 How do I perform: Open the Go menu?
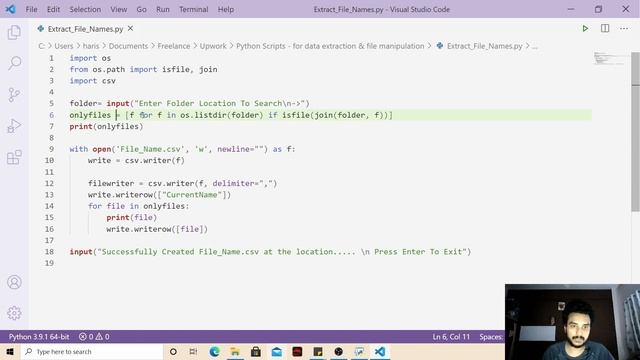pyautogui.click(x=141, y=9)
